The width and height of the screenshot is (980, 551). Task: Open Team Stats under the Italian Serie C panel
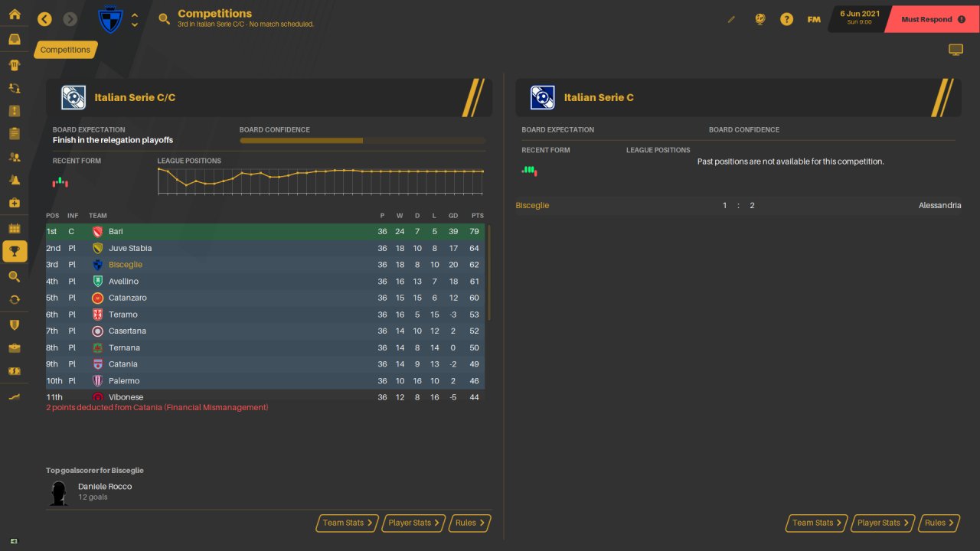click(817, 523)
